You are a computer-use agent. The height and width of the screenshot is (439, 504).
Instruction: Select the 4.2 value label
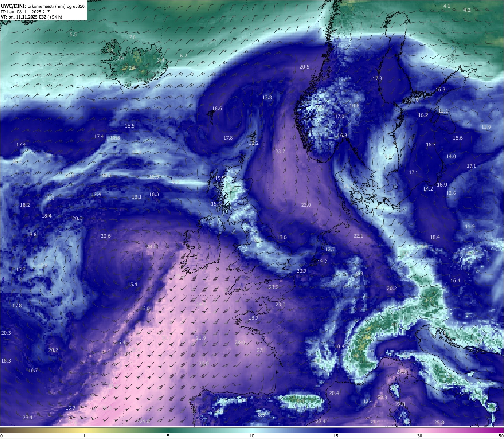tap(467, 10)
